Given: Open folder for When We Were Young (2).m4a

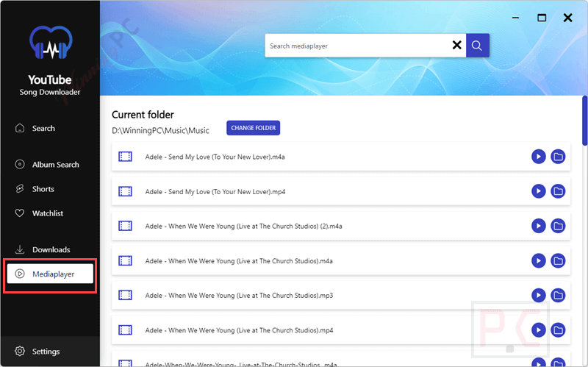Looking at the screenshot, I should pyautogui.click(x=558, y=226).
